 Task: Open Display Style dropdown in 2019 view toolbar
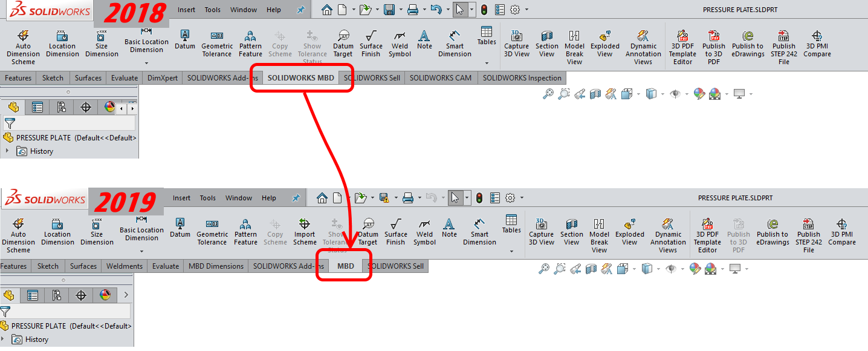tap(659, 268)
